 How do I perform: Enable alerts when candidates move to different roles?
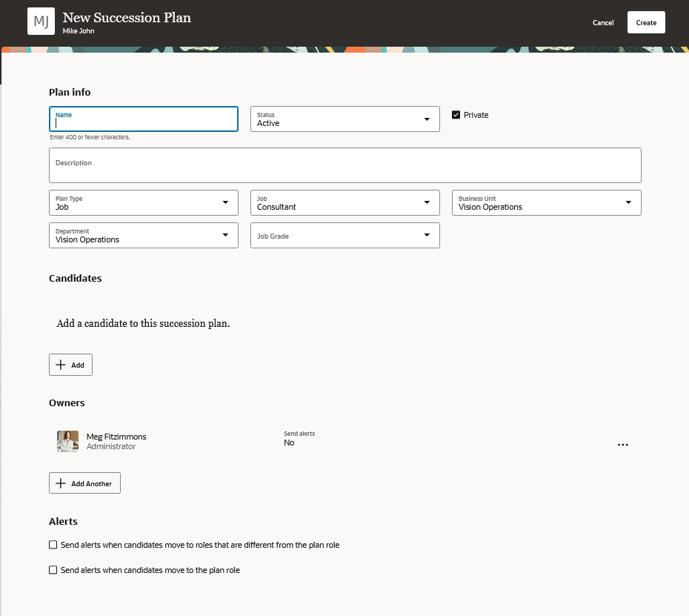click(x=53, y=545)
